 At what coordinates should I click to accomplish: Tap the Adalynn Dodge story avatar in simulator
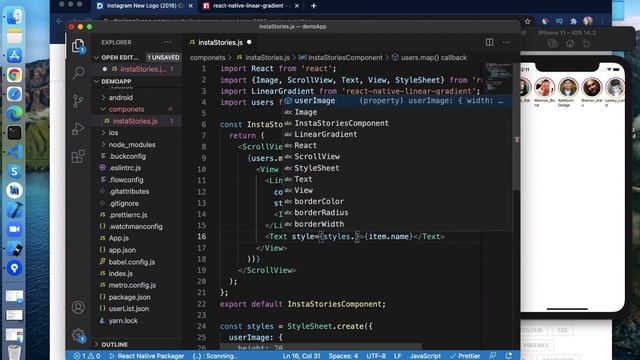(x=567, y=87)
